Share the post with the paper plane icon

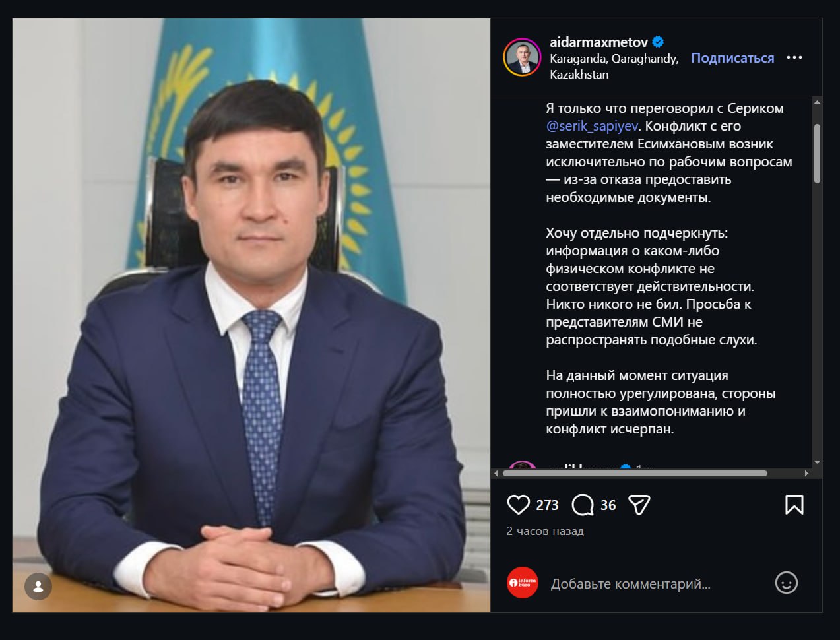pyautogui.click(x=639, y=505)
